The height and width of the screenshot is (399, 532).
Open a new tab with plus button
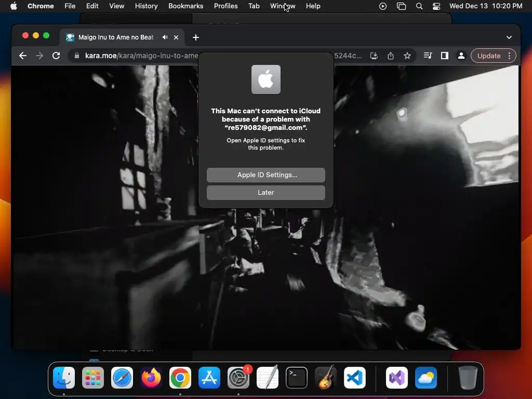point(196,37)
